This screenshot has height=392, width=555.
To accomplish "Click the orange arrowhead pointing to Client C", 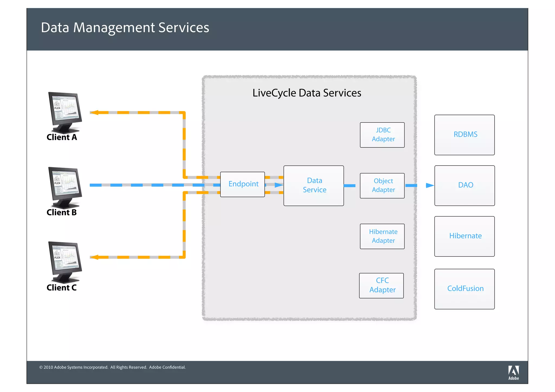I will (x=94, y=257).
